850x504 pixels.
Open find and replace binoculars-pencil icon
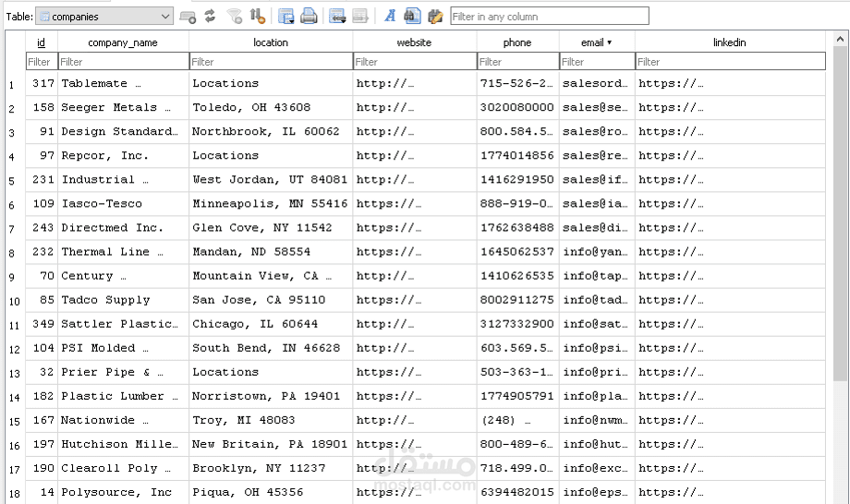point(435,17)
